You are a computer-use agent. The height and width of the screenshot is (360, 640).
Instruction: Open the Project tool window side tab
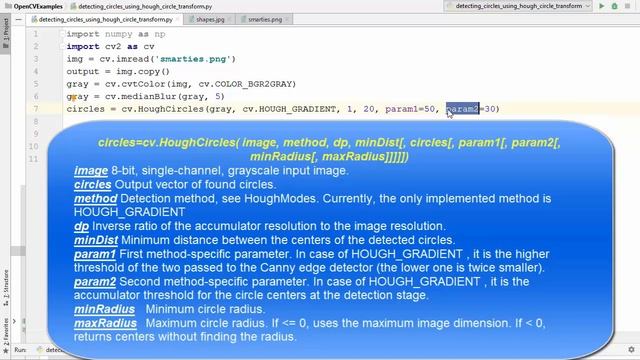click(6, 33)
